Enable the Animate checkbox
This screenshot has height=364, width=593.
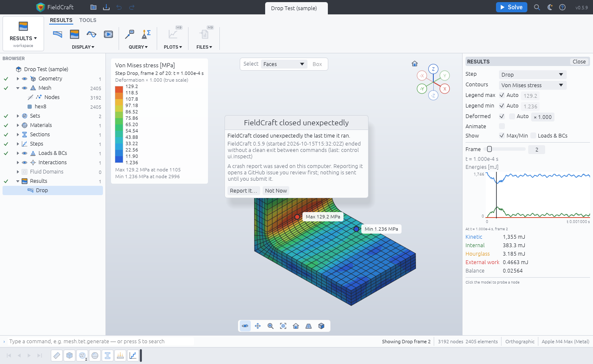(502, 126)
